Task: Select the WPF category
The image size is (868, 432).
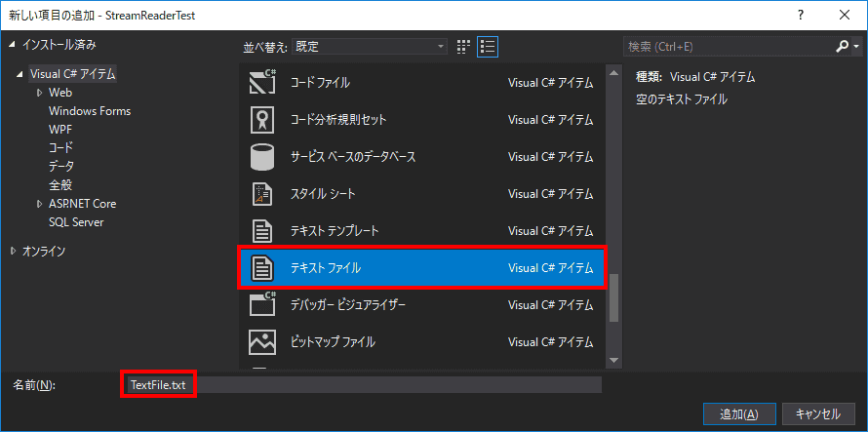Action: coord(60,129)
